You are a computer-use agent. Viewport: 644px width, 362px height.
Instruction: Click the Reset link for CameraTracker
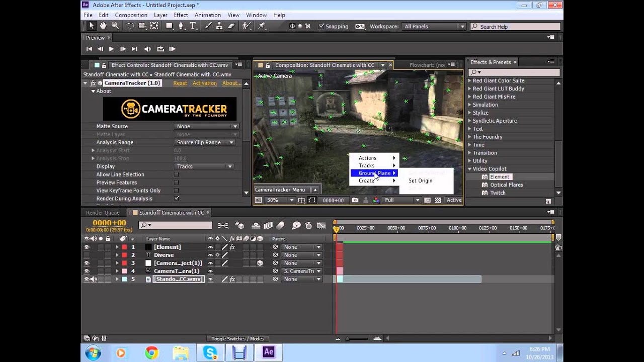[180, 83]
